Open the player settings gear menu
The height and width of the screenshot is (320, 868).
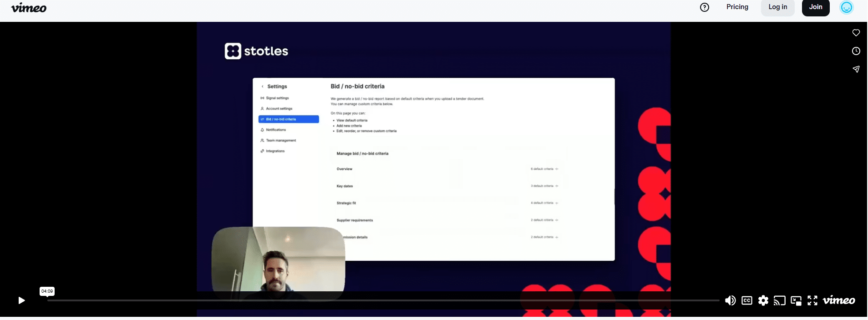point(763,300)
